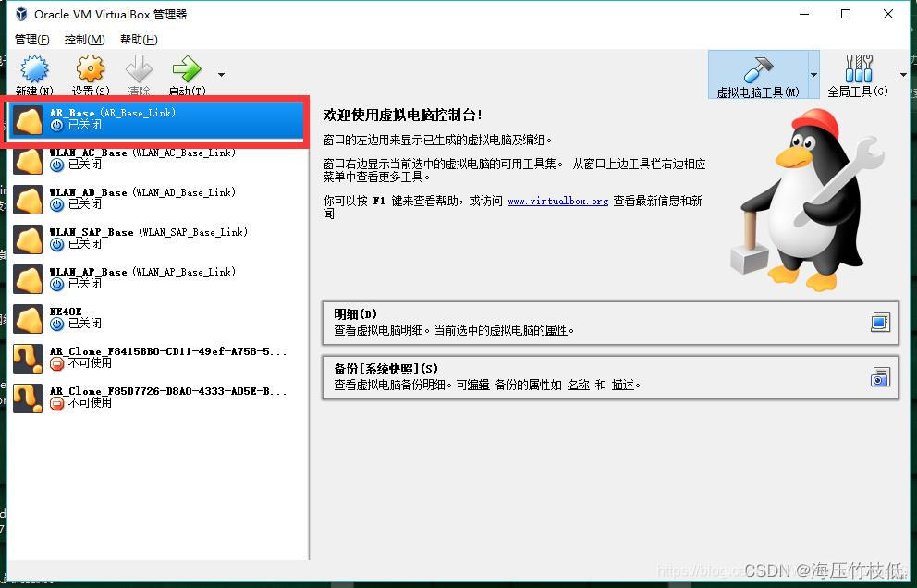
Task: Click the WLAN_AP_Base VM OS icon
Action: tap(28, 279)
